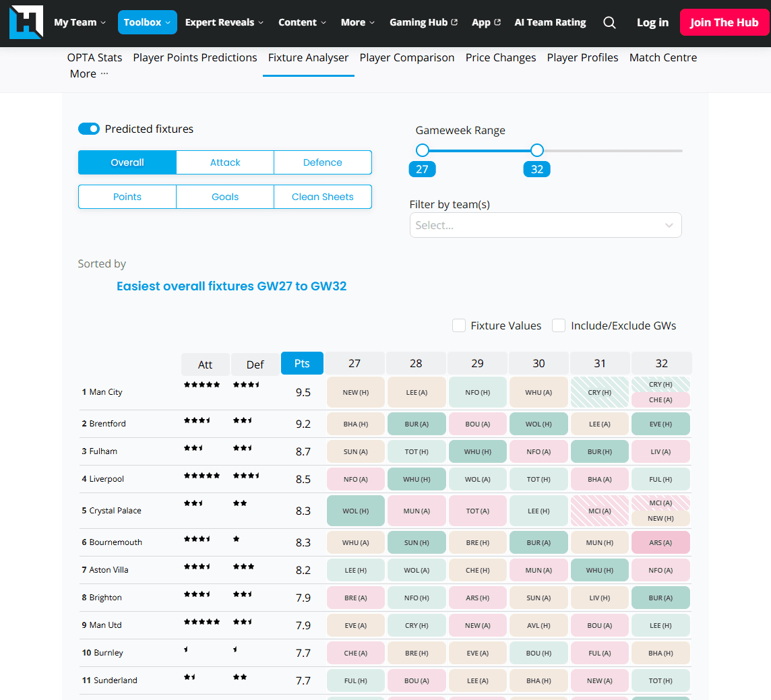Click the Log in link
Image resolution: width=771 pixels, height=700 pixels.
click(652, 22)
